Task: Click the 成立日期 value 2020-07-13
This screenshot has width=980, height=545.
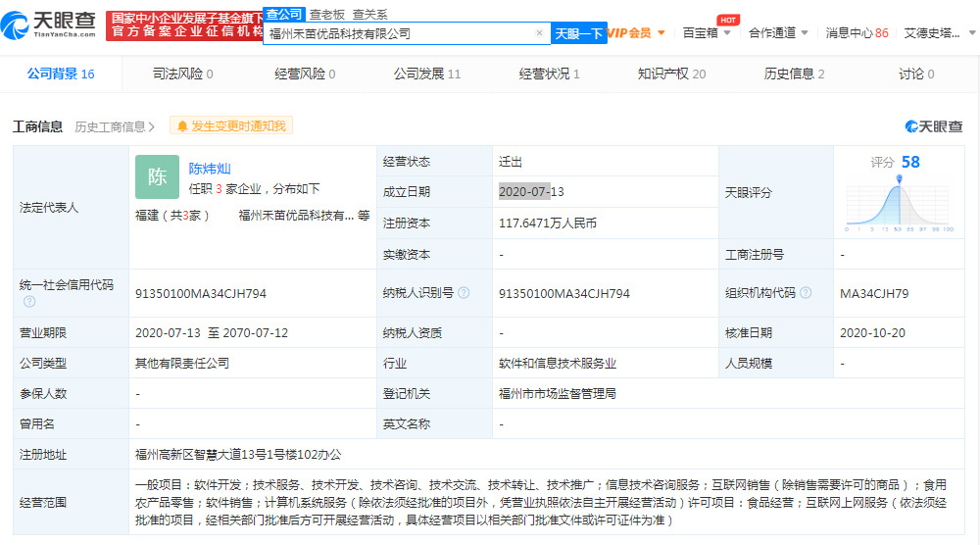Action: [531, 192]
